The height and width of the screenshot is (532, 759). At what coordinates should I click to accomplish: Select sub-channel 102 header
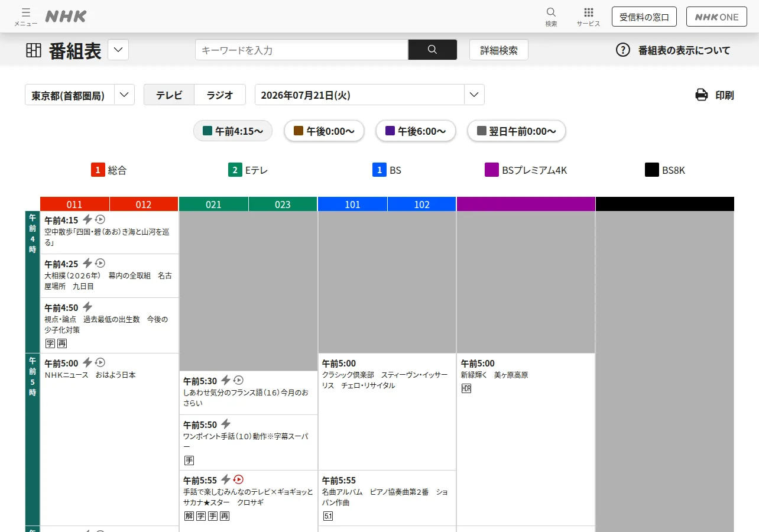pos(421,205)
